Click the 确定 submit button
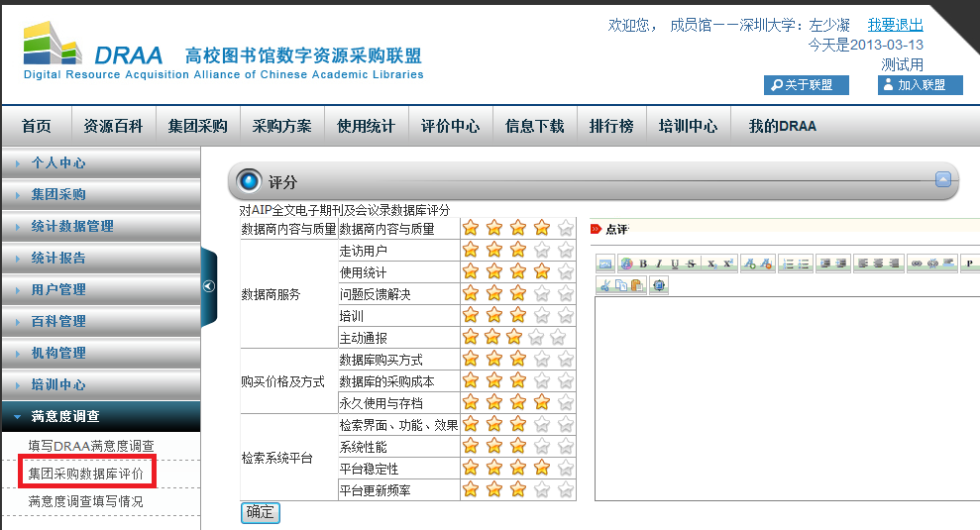This screenshot has width=980, height=530. pyautogui.click(x=261, y=512)
